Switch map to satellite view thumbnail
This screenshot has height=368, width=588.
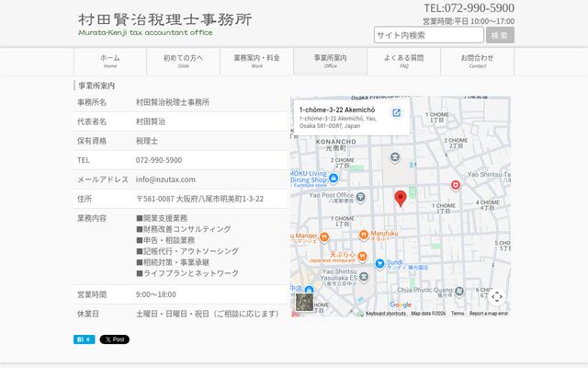(304, 303)
